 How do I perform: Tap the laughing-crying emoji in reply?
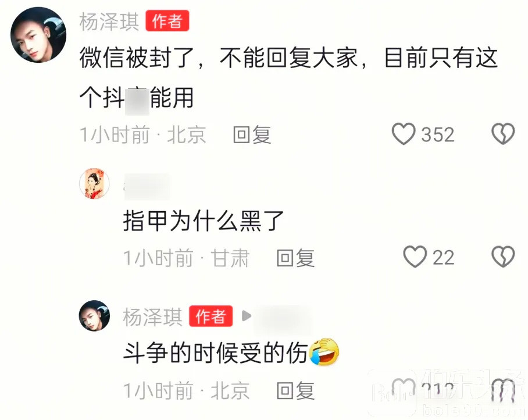click(x=324, y=352)
